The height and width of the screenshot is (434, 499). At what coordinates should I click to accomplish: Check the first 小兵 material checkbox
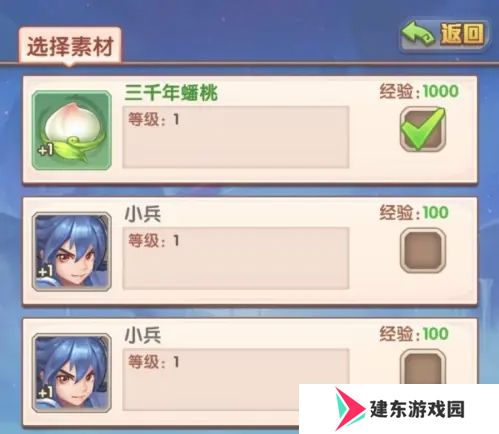[x=423, y=251]
